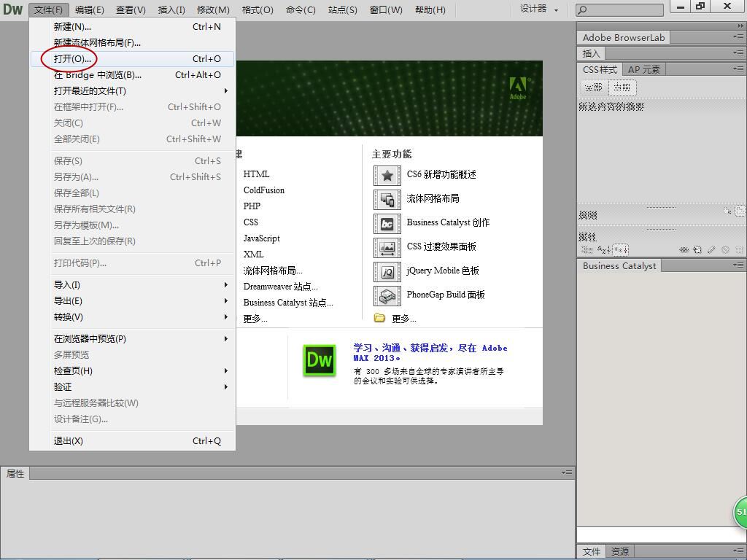Expand the 导出 submenu

click(226, 301)
